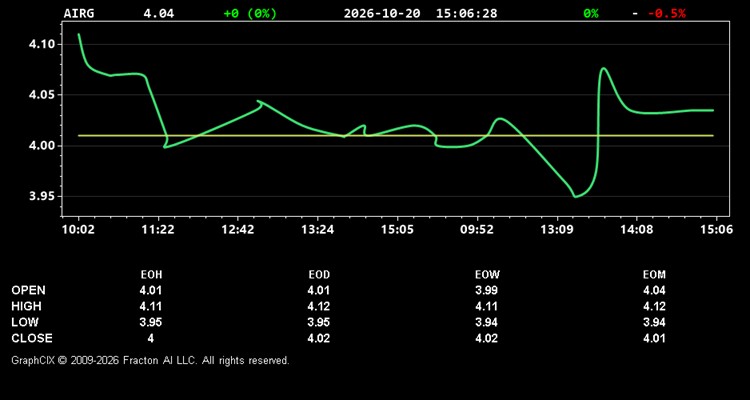Image resolution: width=750 pixels, height=400 pixels.
Task: Click the EOW CLOSE value 4.02
Action: click(x=486, y=338)
